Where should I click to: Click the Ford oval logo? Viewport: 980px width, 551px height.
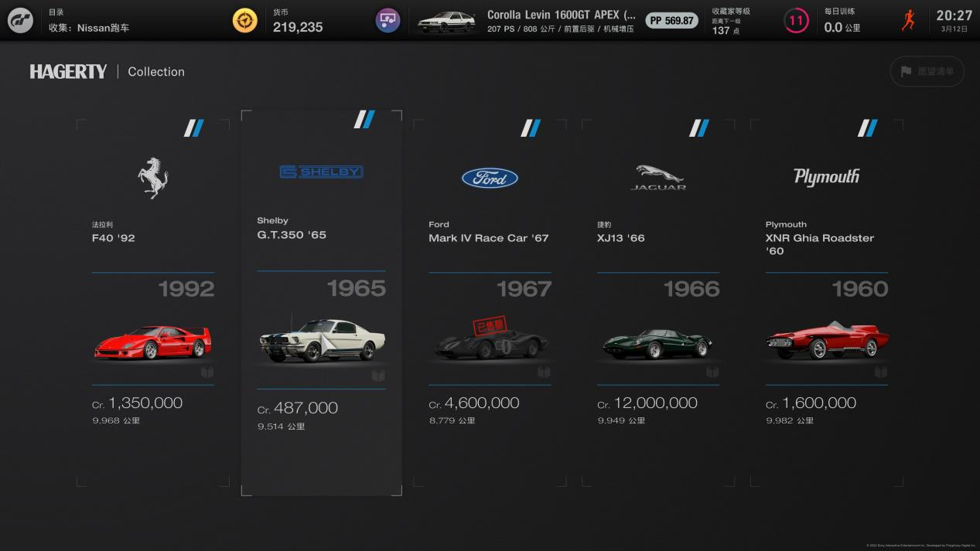click(x=490, y=179)
